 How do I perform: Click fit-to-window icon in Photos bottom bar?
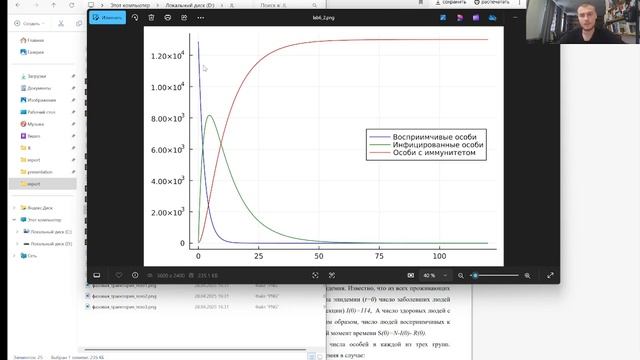tap(315, 276)
